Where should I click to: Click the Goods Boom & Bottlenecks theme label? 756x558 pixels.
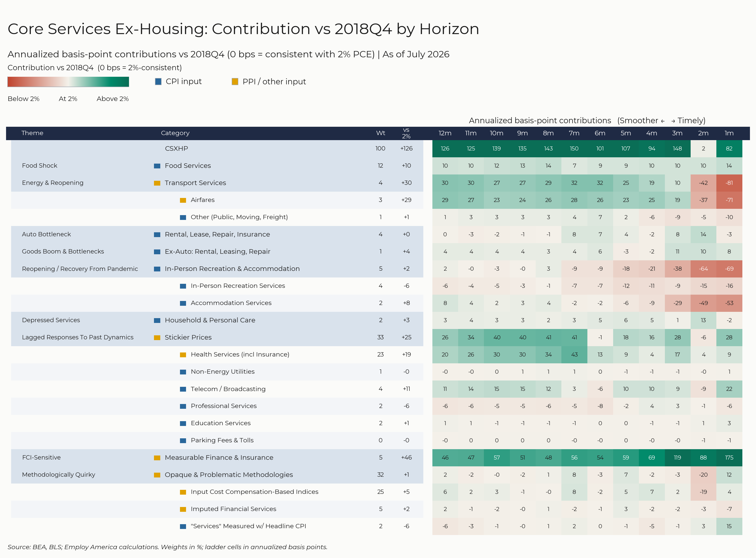[x=63, y=252]
